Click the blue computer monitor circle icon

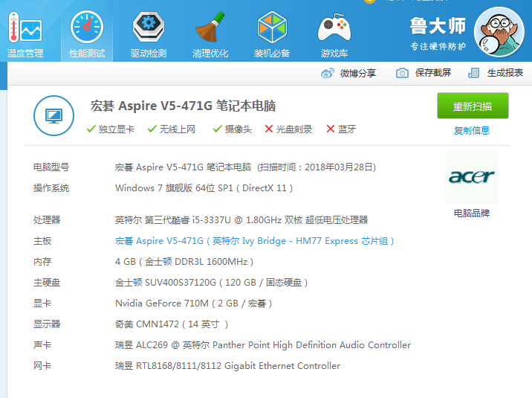53,115
